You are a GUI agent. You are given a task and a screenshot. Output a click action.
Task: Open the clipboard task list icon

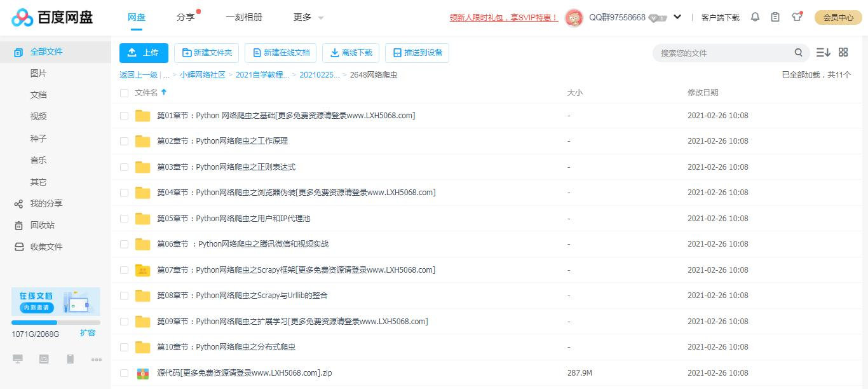[x=775, y=17]
